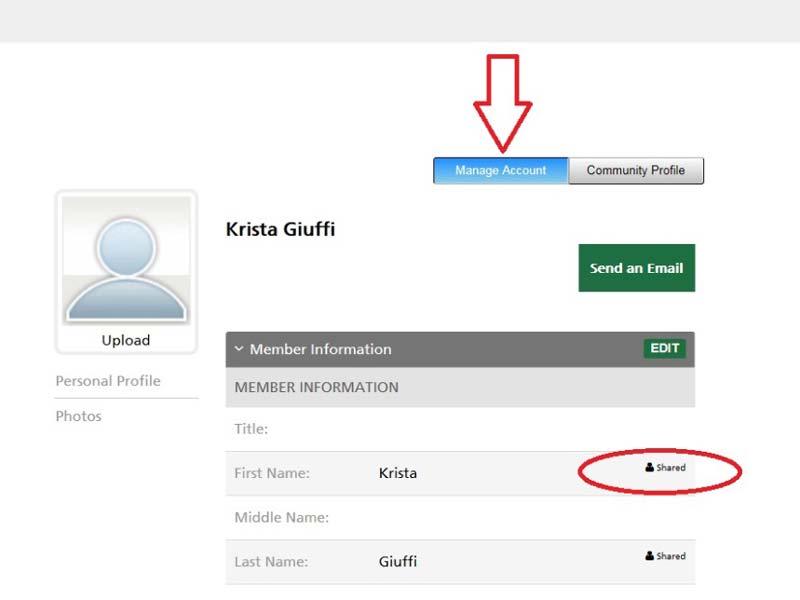
Task: Click the MEMBER INFORMATION subheading bar
Action: click(460, 387)
